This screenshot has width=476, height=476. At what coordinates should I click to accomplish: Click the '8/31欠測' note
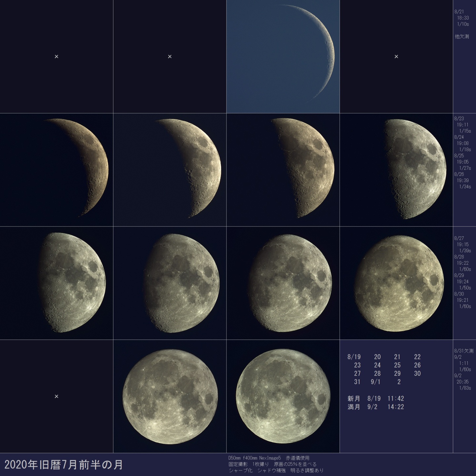(x=464, y=351)
